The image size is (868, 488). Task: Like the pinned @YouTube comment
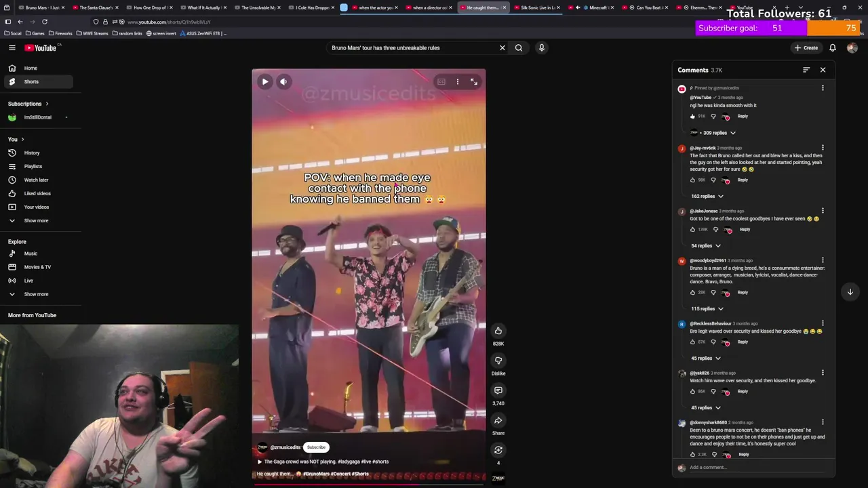pyautogui.click(x=692, y=116)
